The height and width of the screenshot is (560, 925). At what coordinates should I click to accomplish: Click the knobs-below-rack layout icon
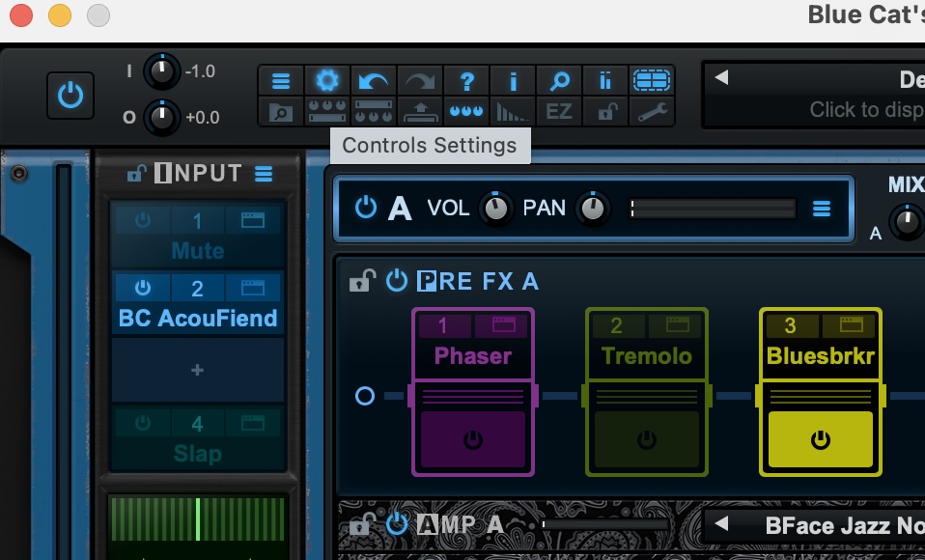[x=374, y=112]
